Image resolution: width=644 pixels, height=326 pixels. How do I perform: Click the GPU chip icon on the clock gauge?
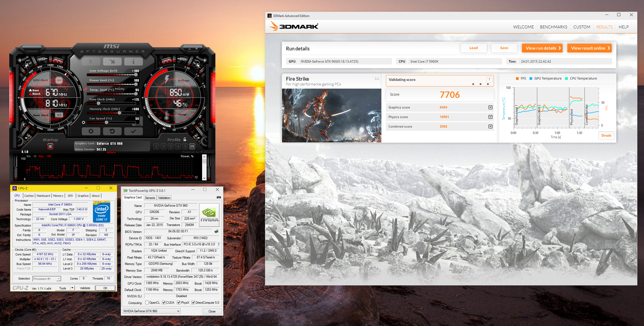coord(59,80)
